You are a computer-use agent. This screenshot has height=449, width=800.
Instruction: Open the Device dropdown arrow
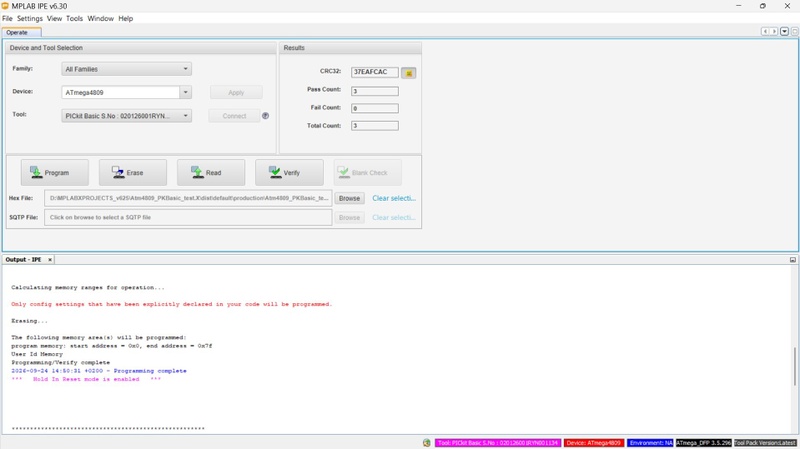tap(186, 92)
